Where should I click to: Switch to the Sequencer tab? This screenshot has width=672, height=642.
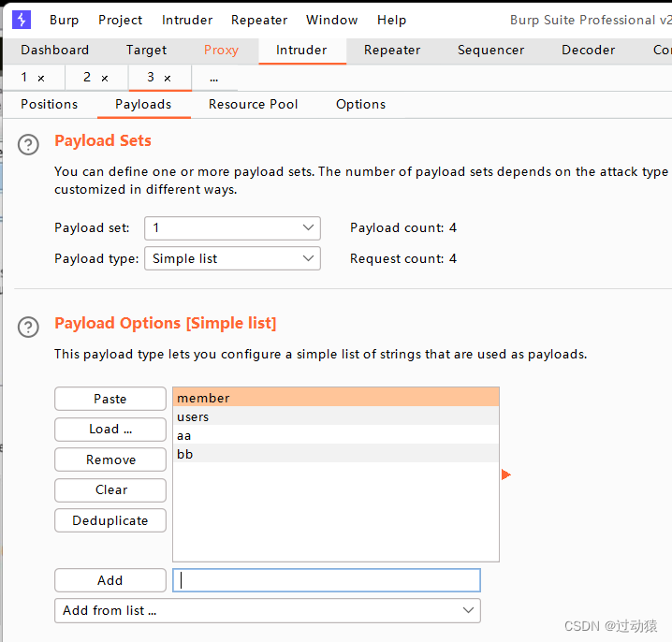(x=490, y=50)
